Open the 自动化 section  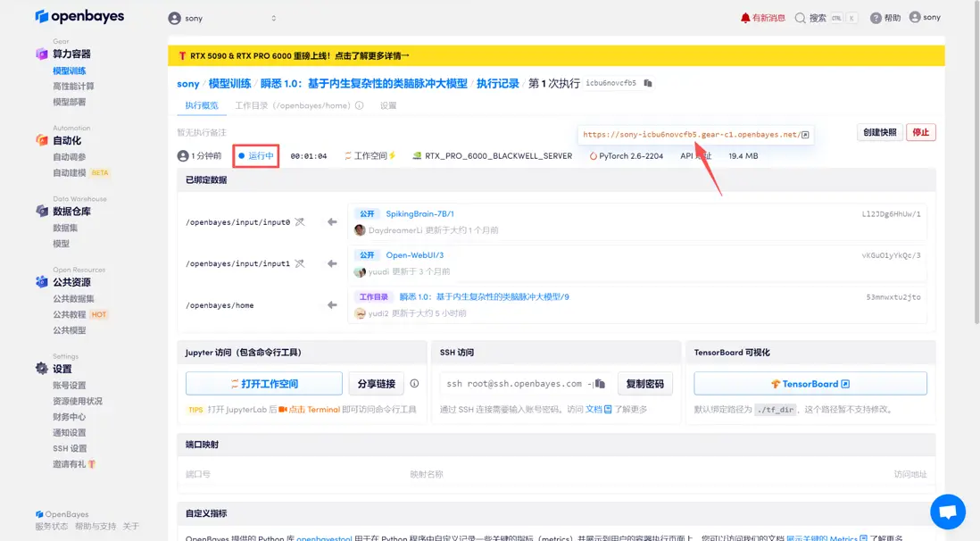(x=67, y=141)
